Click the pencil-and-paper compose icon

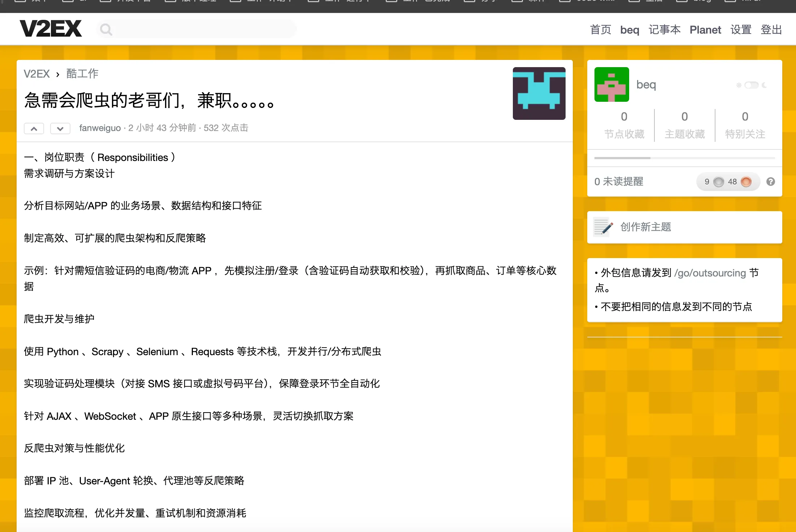tap(603, 227)
